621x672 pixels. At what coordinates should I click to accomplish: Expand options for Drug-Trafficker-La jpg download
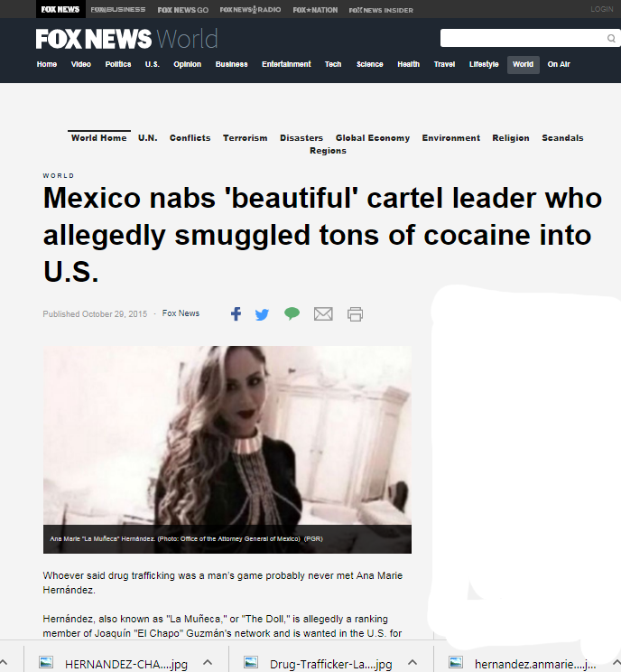click(x=412, y=663)
